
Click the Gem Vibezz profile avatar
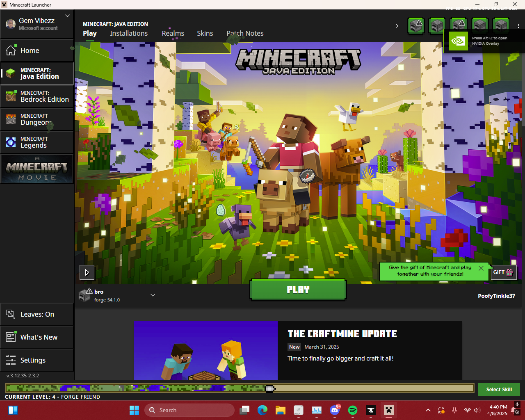pyautogui.click(x=11, y=24)
